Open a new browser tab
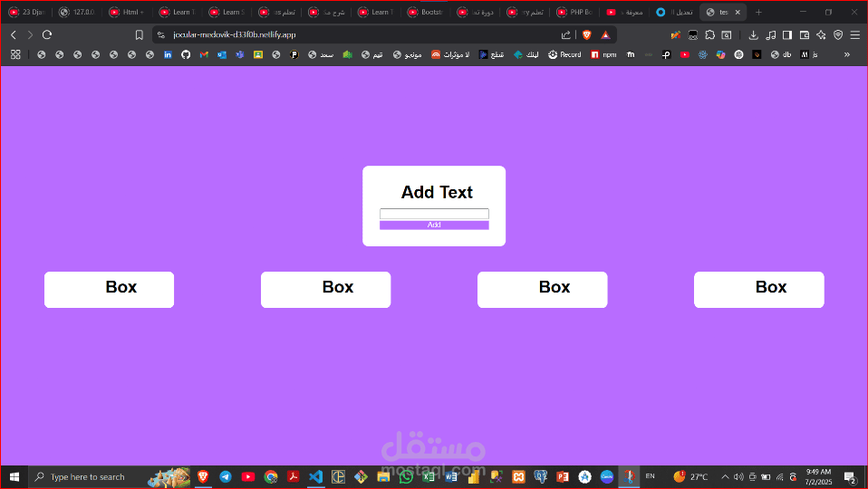The image size is (868, 489). coord(758,12)
